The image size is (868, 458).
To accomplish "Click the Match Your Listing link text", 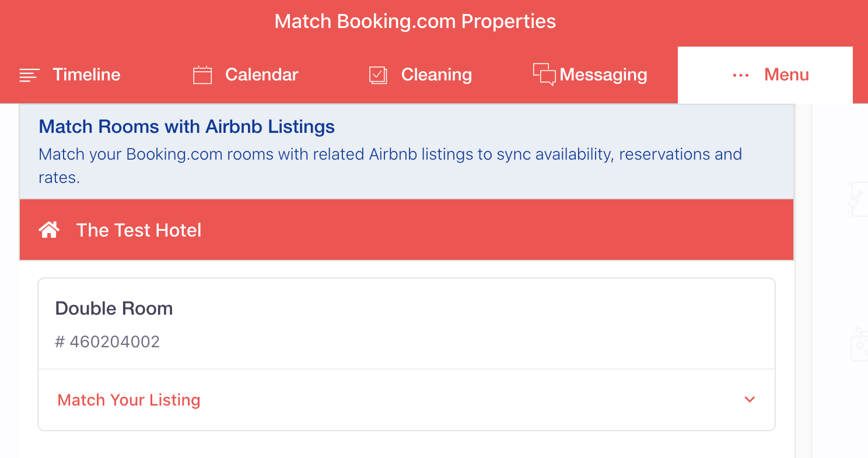I will [129, 400].
